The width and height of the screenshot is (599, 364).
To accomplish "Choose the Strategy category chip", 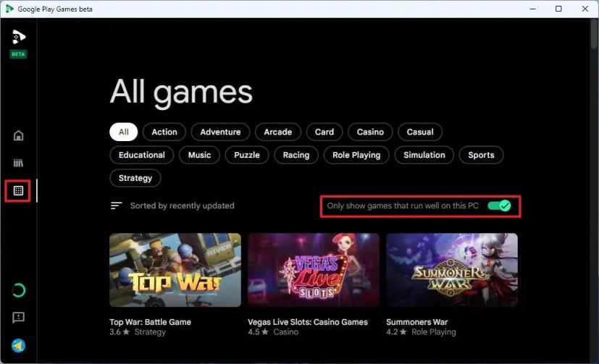I will (135, 178).
